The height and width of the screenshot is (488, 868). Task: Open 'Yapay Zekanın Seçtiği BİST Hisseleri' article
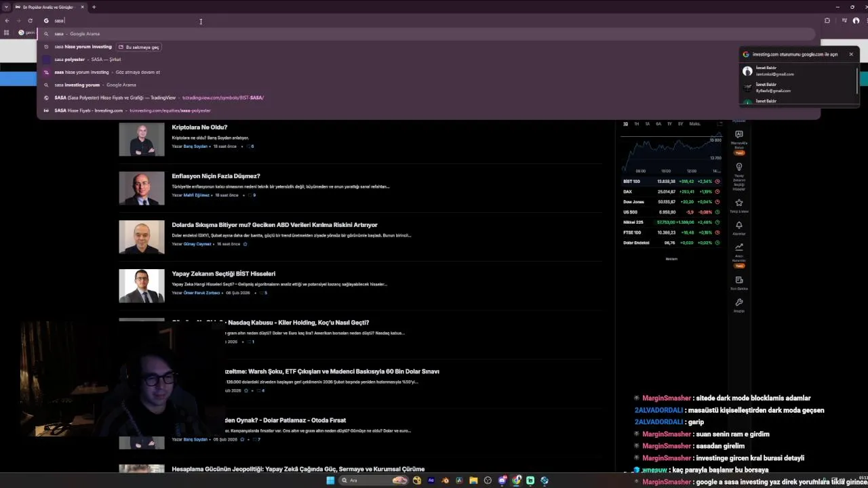click(223, 274)
